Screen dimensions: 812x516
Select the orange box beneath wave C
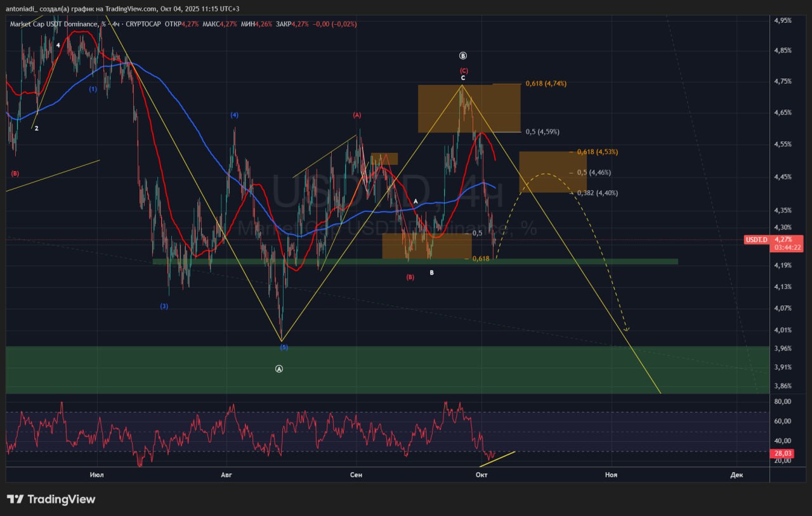tap(469, 108)
